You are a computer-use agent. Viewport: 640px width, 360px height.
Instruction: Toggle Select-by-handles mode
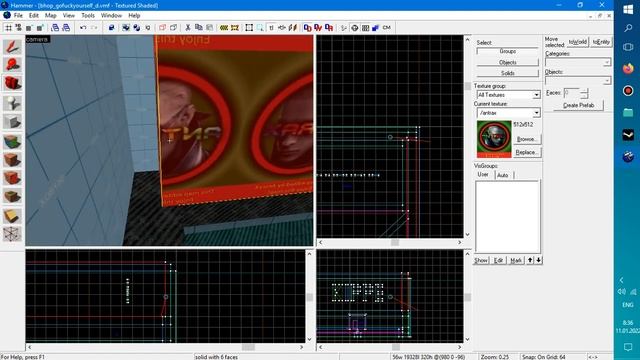(249, 28)
